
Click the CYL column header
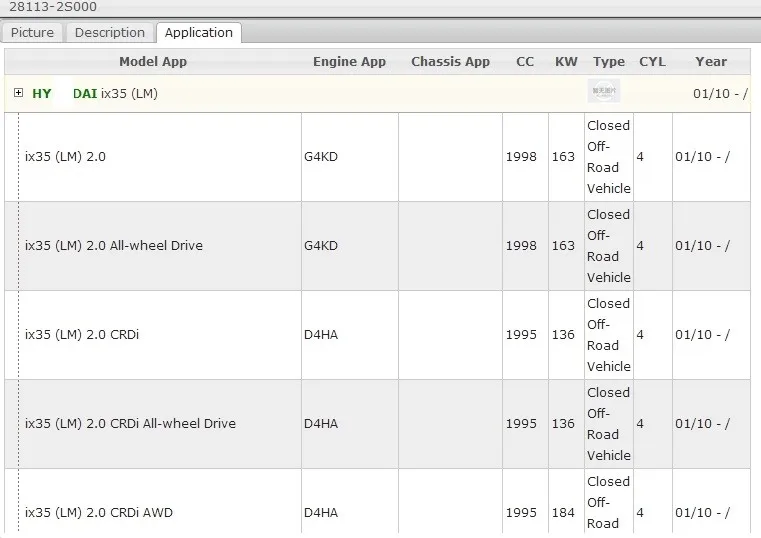652,62
